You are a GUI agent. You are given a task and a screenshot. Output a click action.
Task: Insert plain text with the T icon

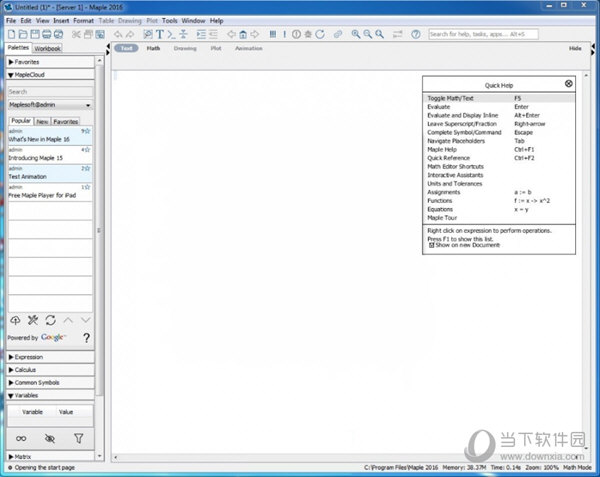(160, 34)
